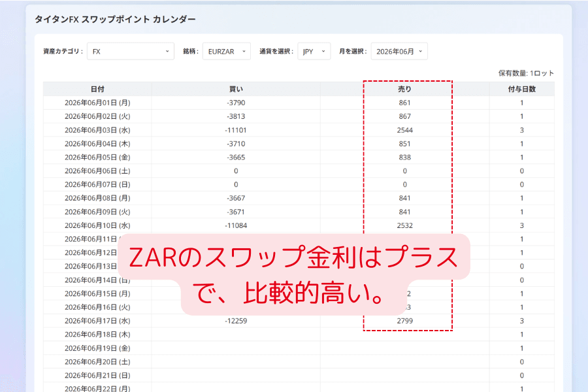Click the buy value -3667

[x=236, y=198]
